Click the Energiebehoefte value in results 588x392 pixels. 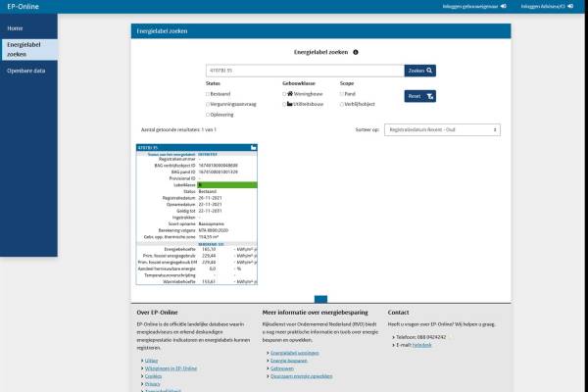coord(209,250)
